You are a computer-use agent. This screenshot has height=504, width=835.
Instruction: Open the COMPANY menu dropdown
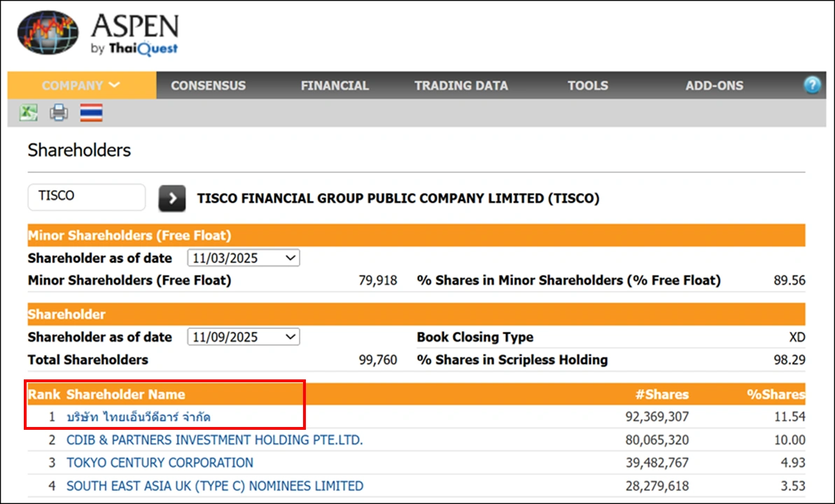[x=81, y=85]
